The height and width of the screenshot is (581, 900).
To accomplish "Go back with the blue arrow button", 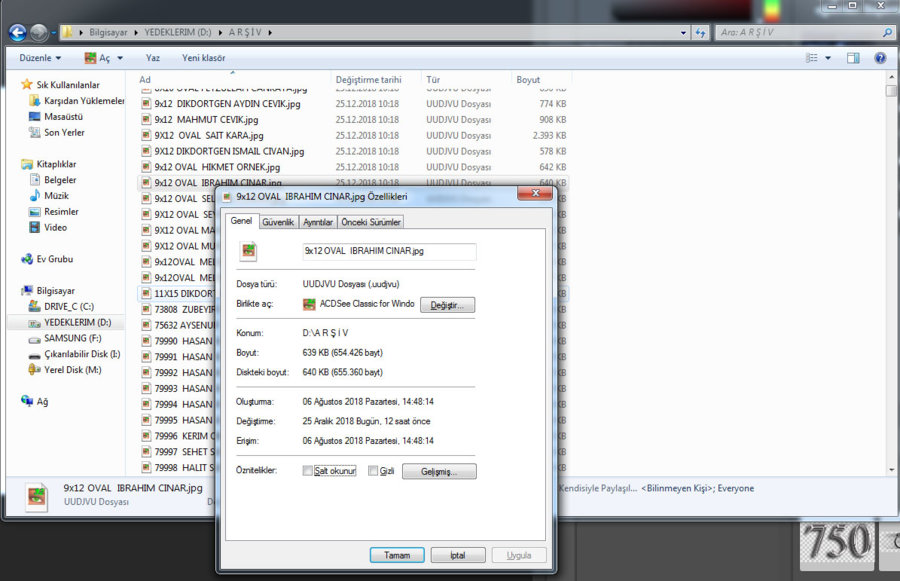I will pyautogui.click(x=17, y=33).
